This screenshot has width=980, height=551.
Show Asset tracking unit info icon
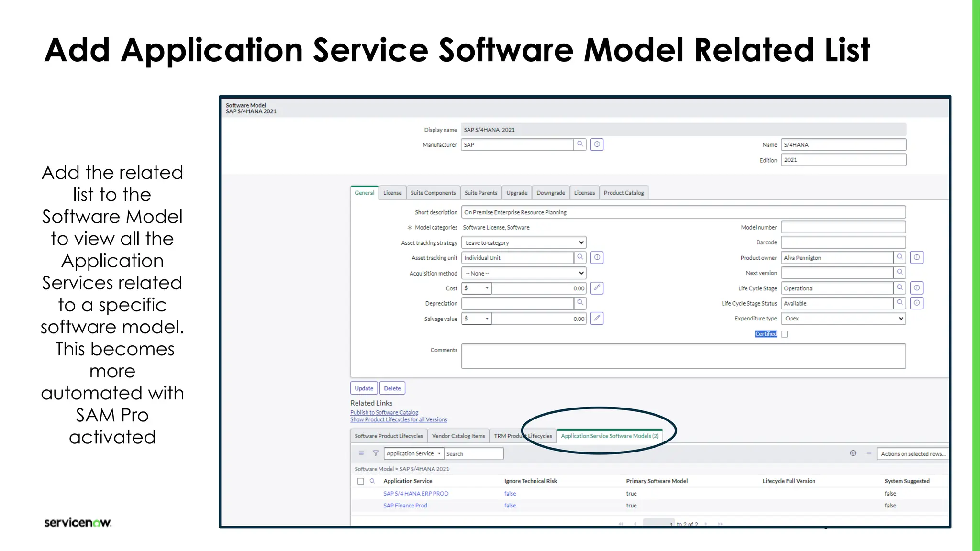coord(597,257)
